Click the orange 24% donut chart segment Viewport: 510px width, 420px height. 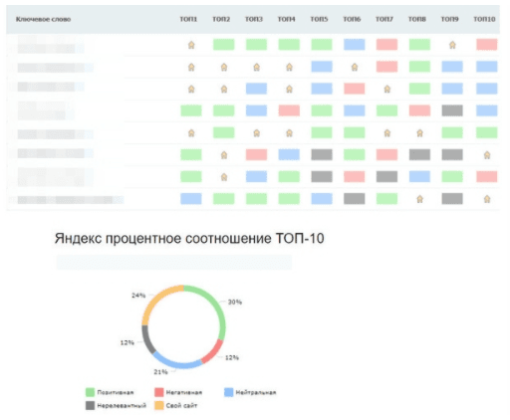(x=156, y=301)
